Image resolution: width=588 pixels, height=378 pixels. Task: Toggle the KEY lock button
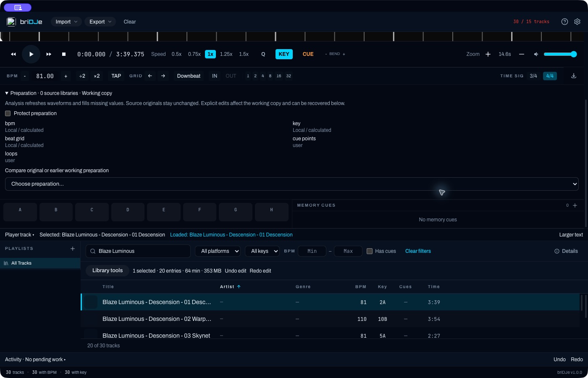pos(284,54)
